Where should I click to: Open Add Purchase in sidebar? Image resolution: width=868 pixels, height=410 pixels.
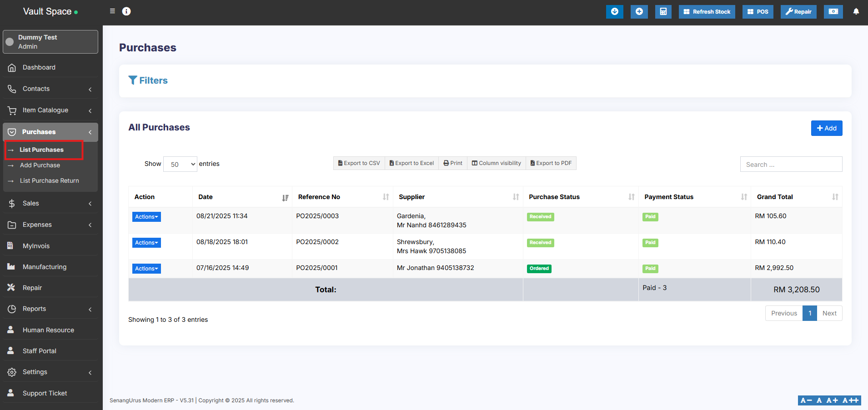tap(40, 165)
